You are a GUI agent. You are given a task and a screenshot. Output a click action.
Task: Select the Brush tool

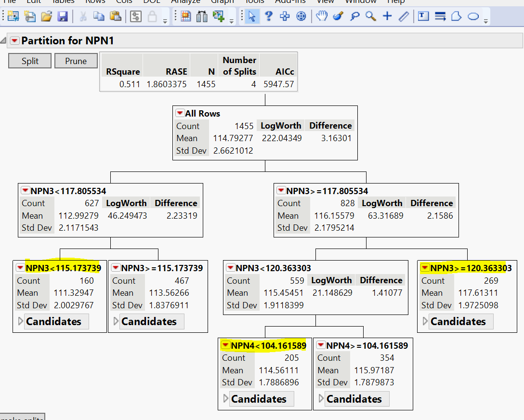[338, 16]
